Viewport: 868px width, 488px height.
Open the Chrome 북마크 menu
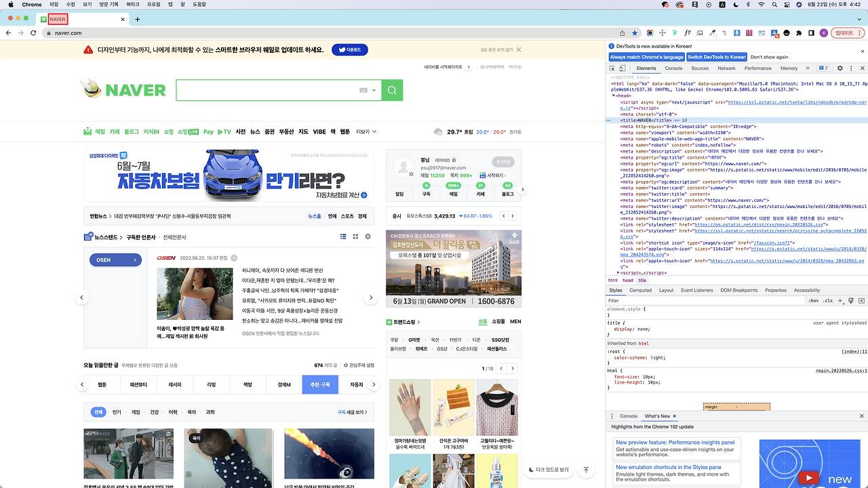coord(132,5)
